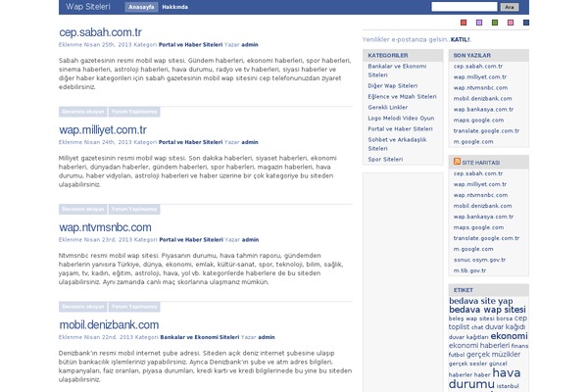Image resolution: width=588 pixels, height=392 pixels.
Task: Open the Anasayfa tab
Action: coord(141,7)
